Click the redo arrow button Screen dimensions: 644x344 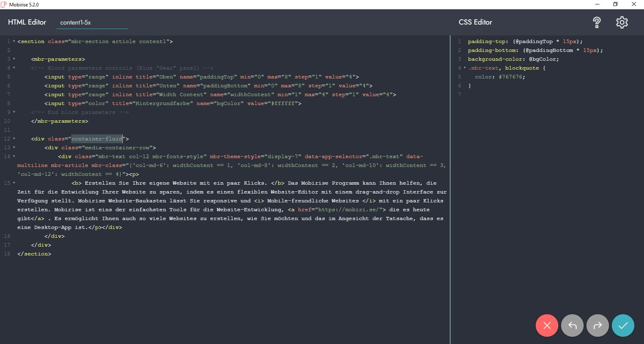597,325
